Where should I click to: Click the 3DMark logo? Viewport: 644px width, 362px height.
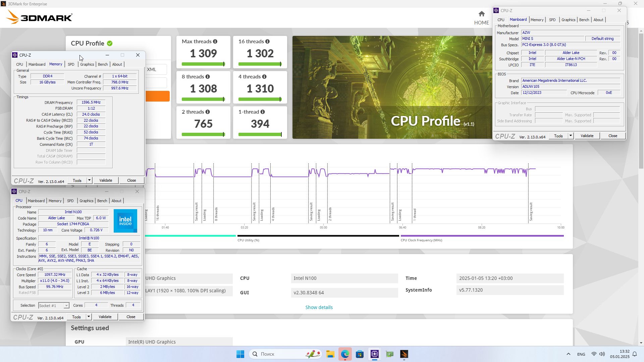[39, 17]
